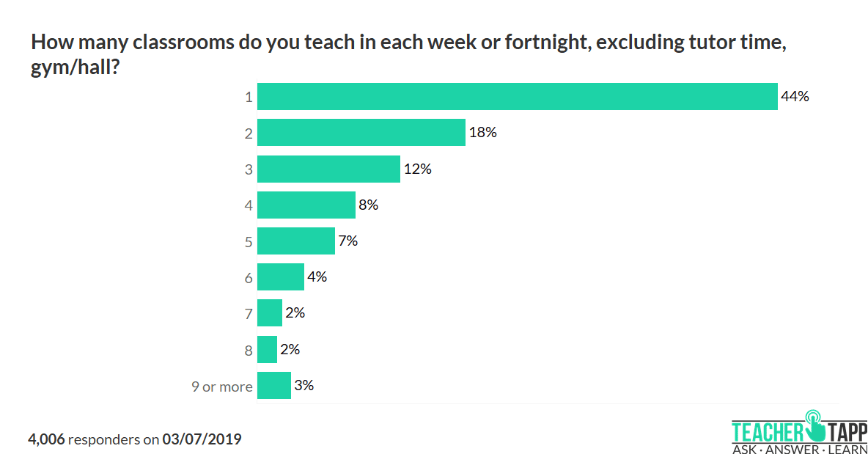Click the 'ASK · ANSWER · LEARN' tagline
The width and height of the screenshot is (868, 465).
(x=799, y=449)
